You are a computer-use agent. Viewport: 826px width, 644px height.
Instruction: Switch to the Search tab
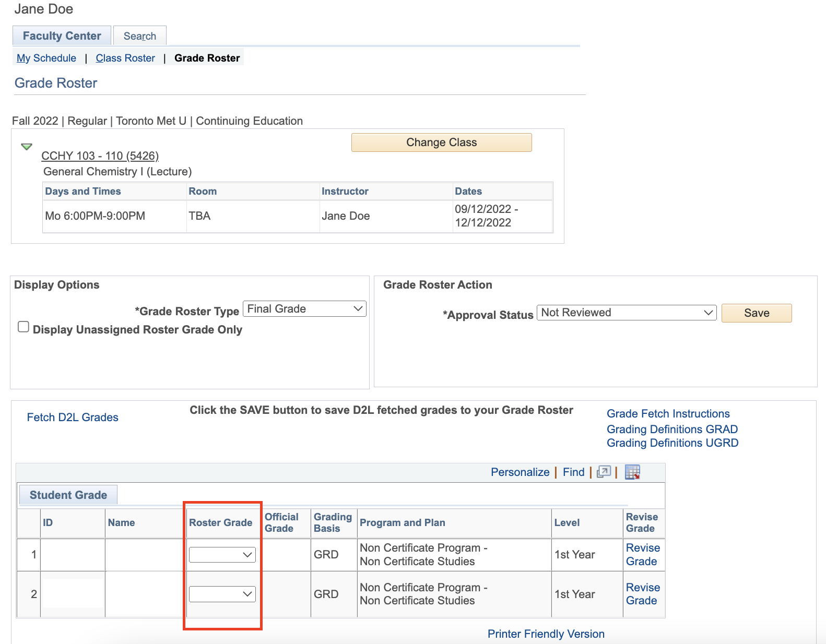[x=139, y=36]
